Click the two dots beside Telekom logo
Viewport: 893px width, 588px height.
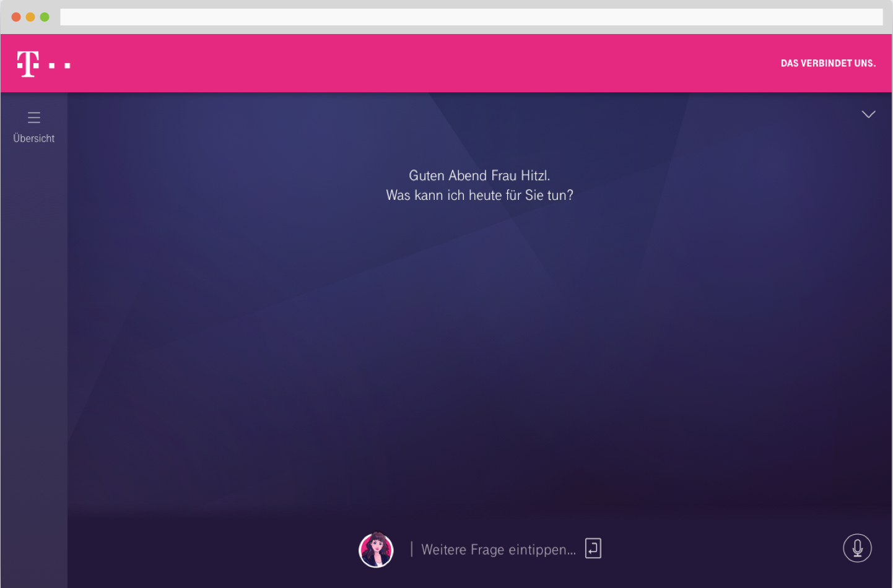59,65
